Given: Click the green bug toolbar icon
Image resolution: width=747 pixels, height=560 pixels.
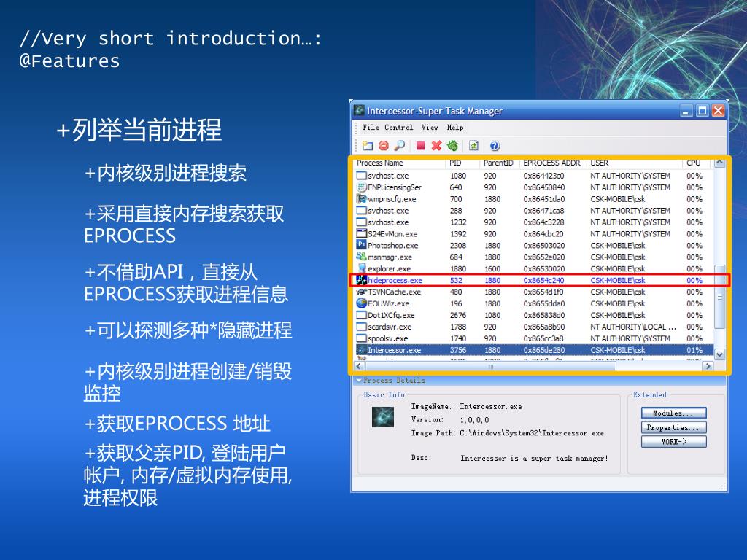Looking at the screenshot, I should point(452,146).
